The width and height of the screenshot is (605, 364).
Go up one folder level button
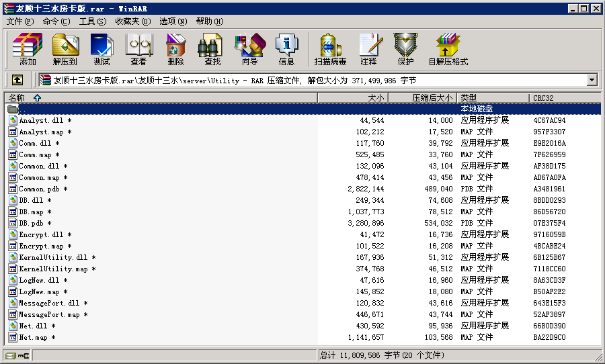click(17, 80)
